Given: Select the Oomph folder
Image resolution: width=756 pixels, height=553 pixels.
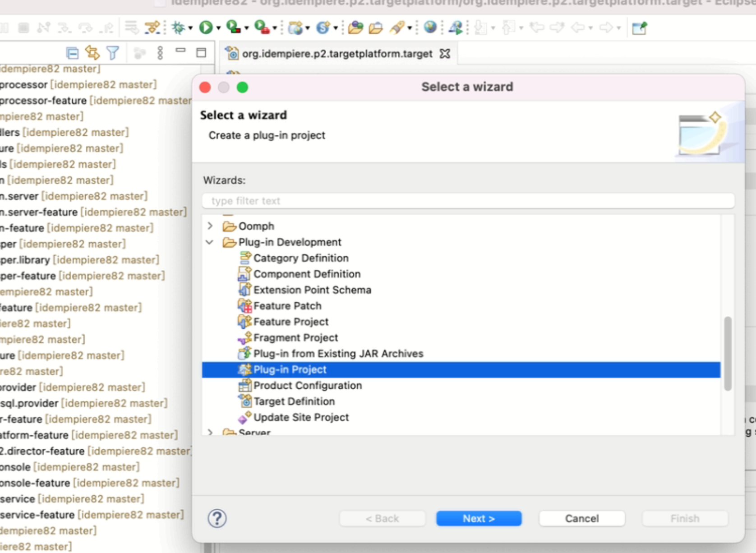Looking at the screenshot, I should coord(248,226).
